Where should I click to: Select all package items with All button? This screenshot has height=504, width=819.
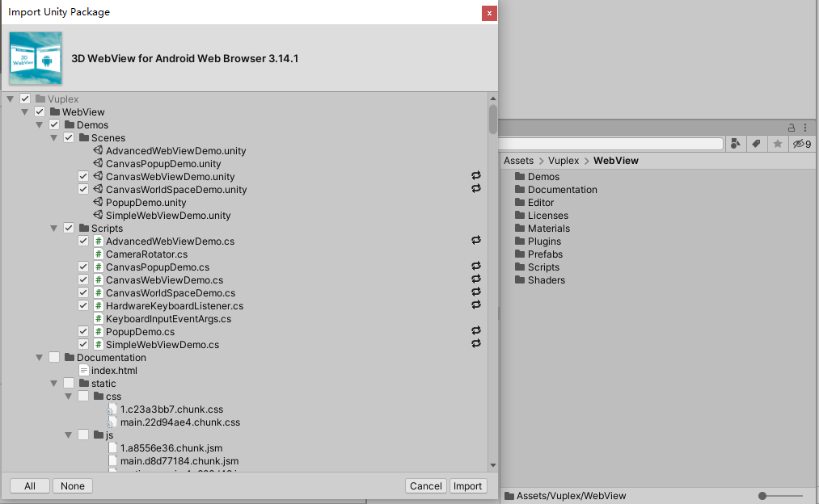(x=30, y=485)
